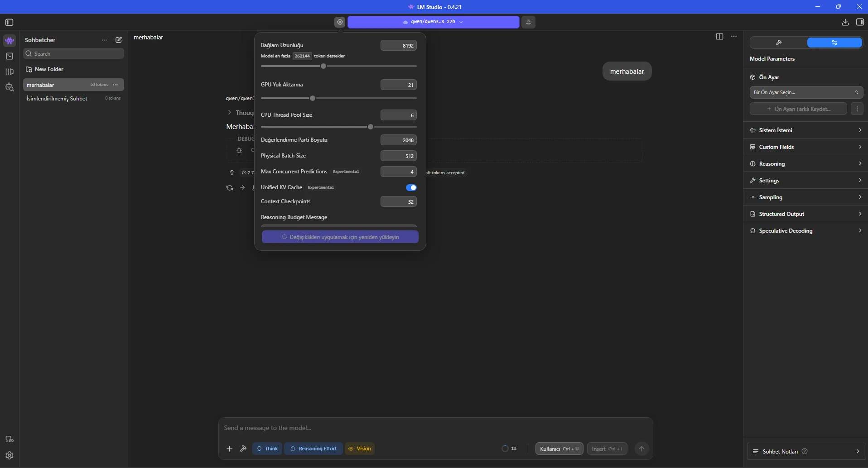Toggle the right sidebar panel icon
This screenshot has height=468, width=868.
tap(860, 22)
